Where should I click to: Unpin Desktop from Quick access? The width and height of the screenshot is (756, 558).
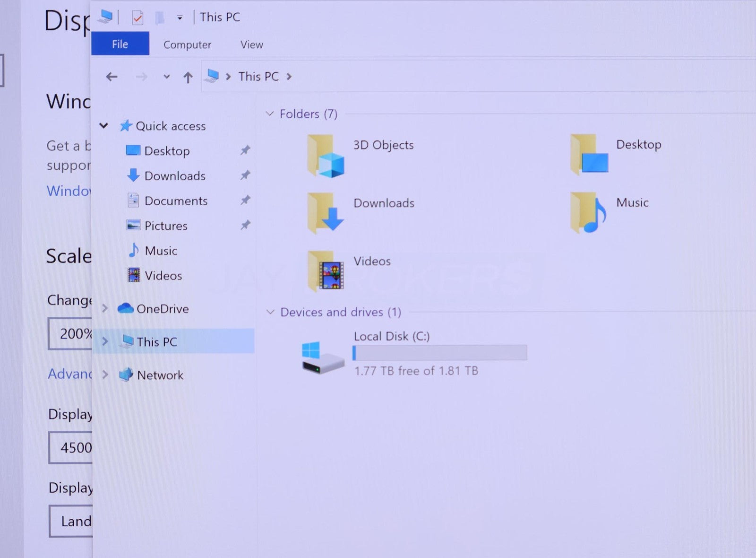tap(245, 150)
